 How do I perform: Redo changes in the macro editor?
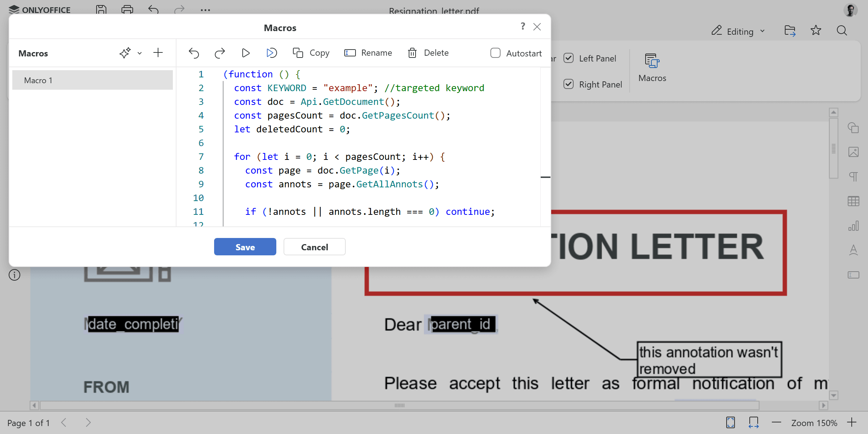click(x=220, y=53)
